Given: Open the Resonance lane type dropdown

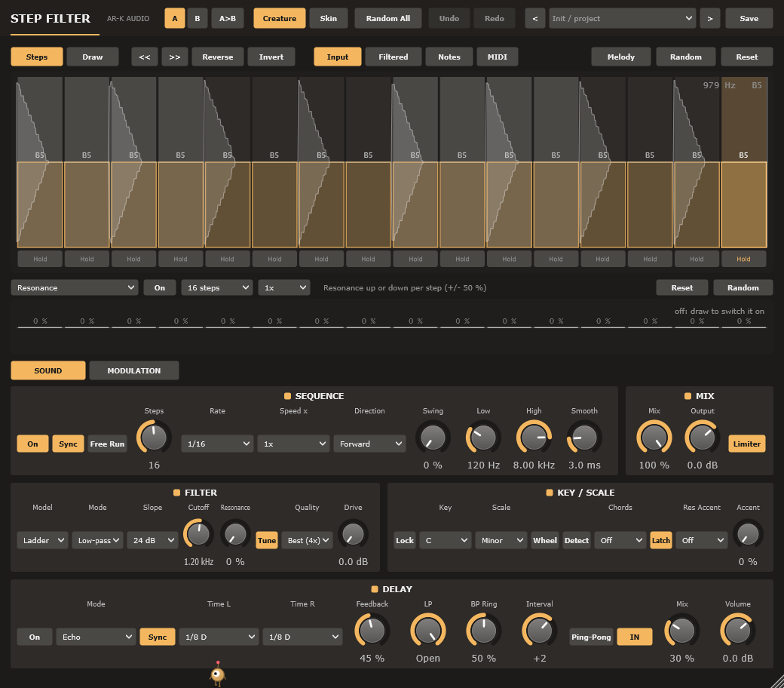Looking at the screenshot, I should [75, 287].
